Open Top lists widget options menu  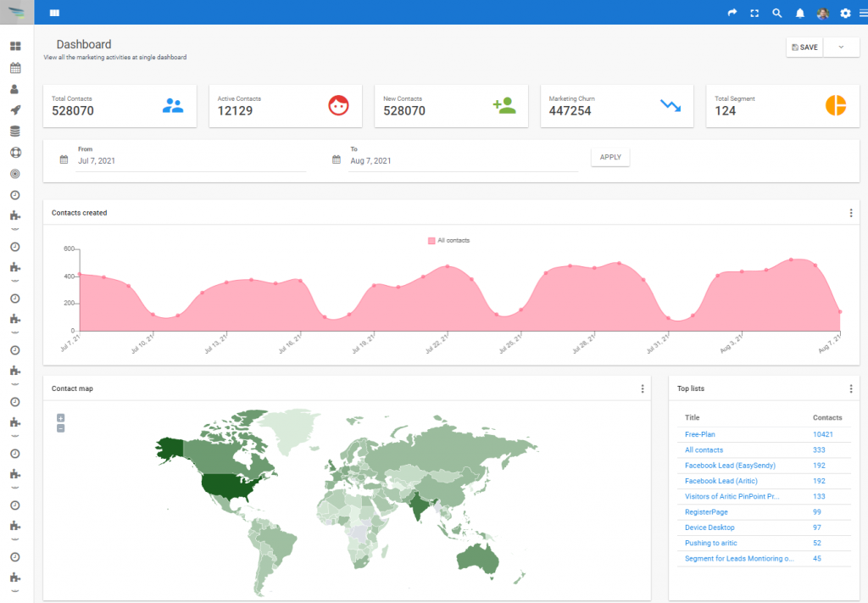point(851,388)
